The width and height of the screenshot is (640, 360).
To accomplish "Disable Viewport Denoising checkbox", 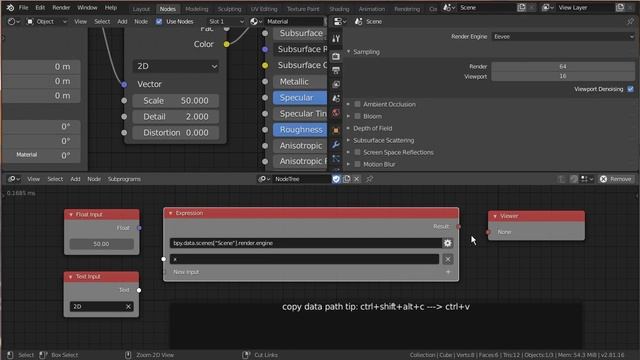I will coord(631,89).
